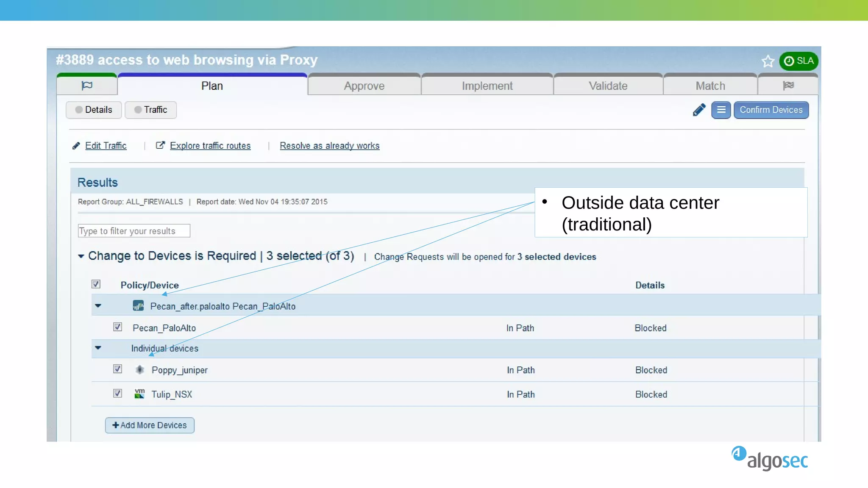868x488 pixels.
Task: Collapse the Change to Devices is Required section
Action: [x=81, y=256]
